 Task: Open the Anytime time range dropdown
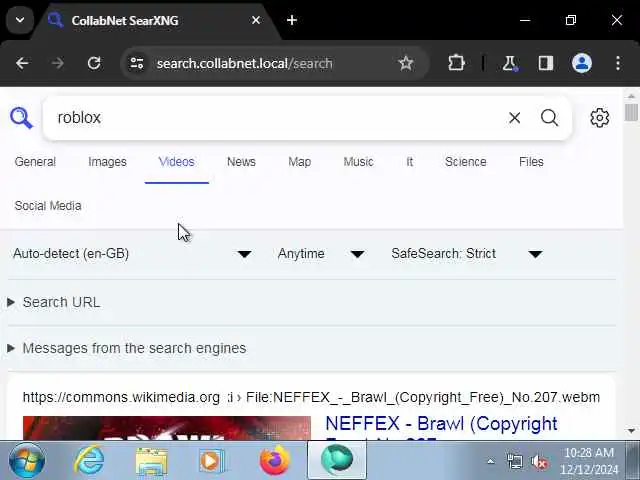[321, 254]
